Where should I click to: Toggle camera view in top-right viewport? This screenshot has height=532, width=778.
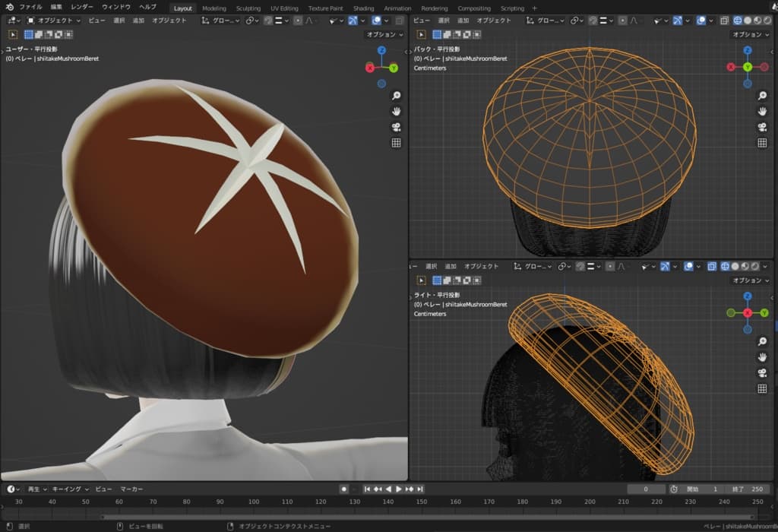tap(762, 126)
